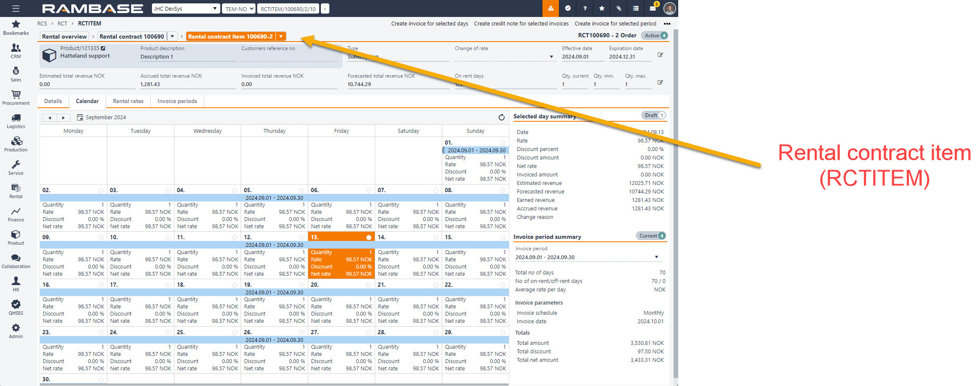Screen dimensions: 980x386
Task: Select the radio circle on day 27
Action: 369,333
